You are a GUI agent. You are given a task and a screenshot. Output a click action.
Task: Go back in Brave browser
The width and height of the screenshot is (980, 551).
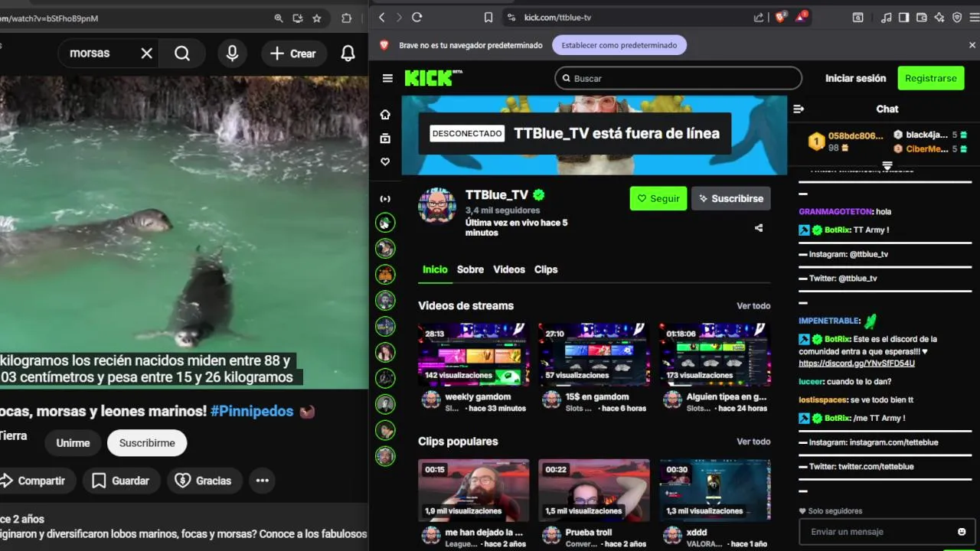382,18
